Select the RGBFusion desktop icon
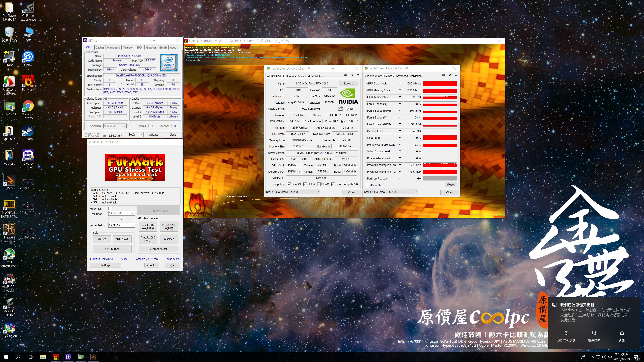644x362 pixels. 9,330
